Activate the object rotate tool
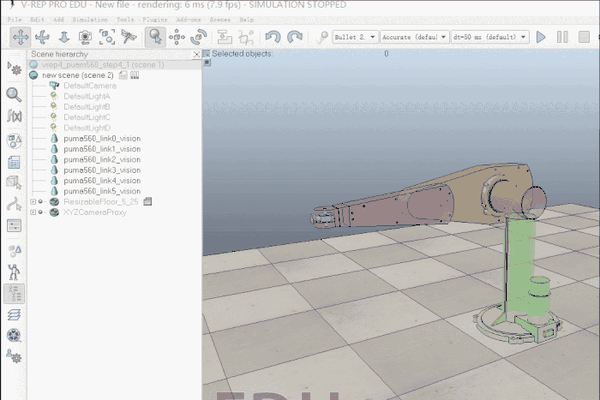Image resolution: width=600 pixels, height=400 pixels. (200, 37)
